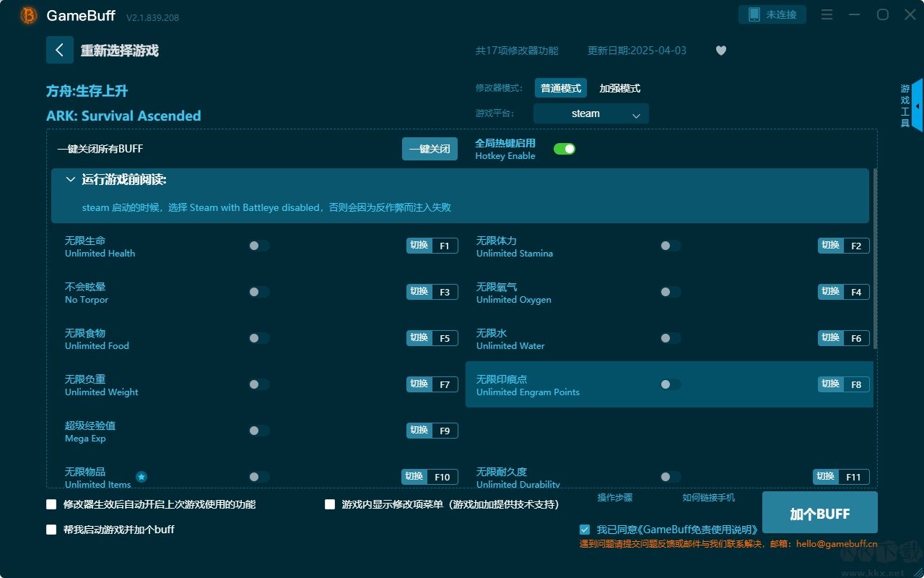This screenshot has height=578, width=924.
Task: Click the 一键关闭 button
Action: click(430, 149)
